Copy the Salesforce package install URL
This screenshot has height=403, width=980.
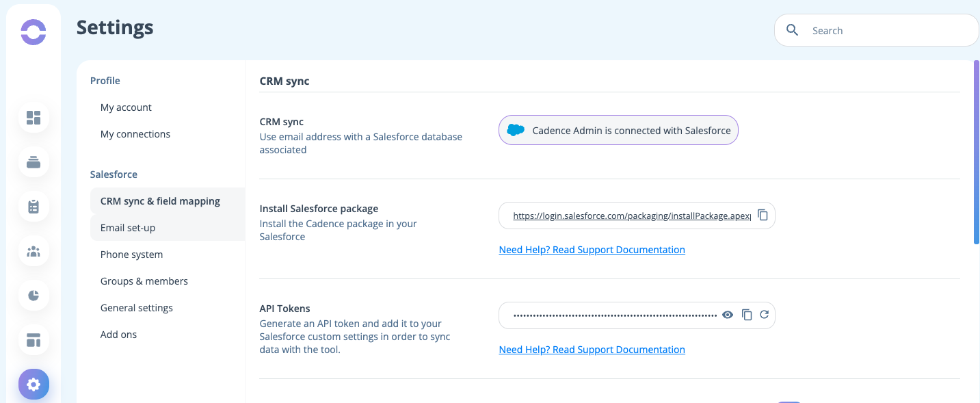(763, 216)
